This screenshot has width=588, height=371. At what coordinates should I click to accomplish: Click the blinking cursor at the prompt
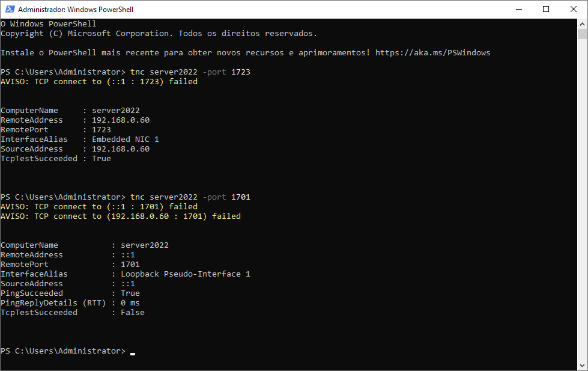(x=133, y=354)
